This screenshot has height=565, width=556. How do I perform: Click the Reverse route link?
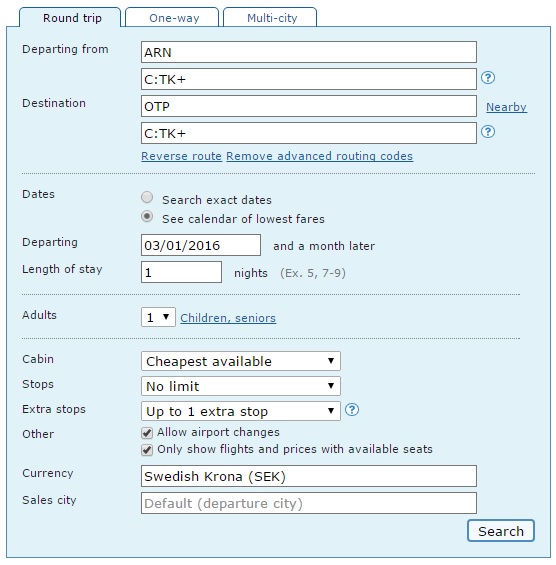[x=181, y=156]
